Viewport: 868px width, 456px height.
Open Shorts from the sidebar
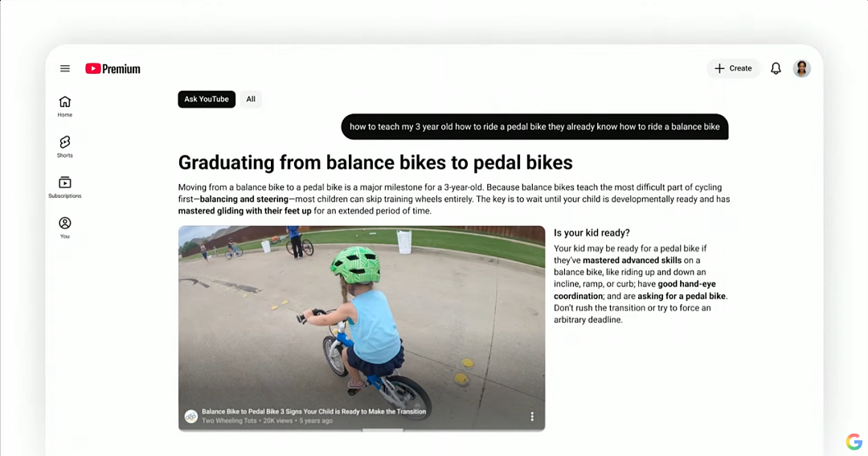65,147
